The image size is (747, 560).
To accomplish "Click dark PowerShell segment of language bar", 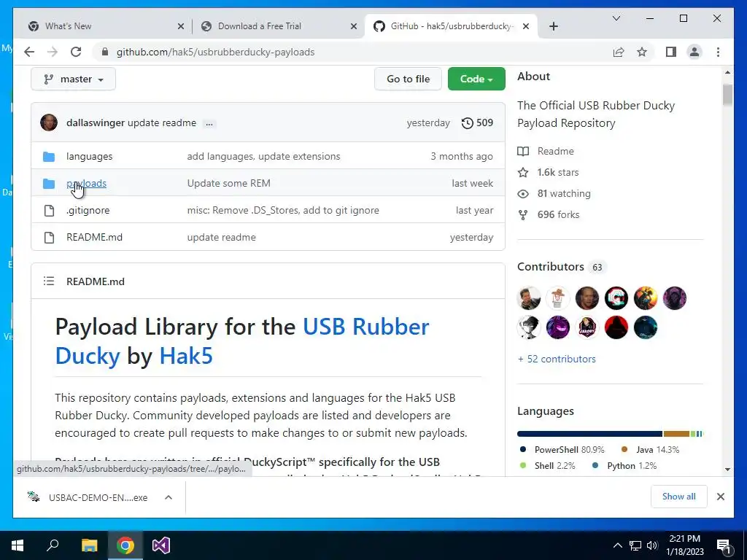I will [589, 434].
